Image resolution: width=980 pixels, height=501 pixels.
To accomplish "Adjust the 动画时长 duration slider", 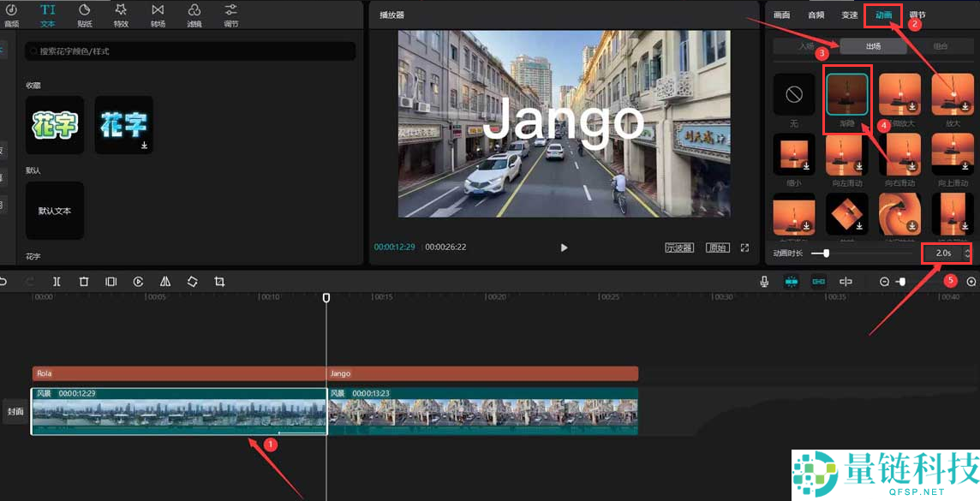I will click(x=826, y=253).
